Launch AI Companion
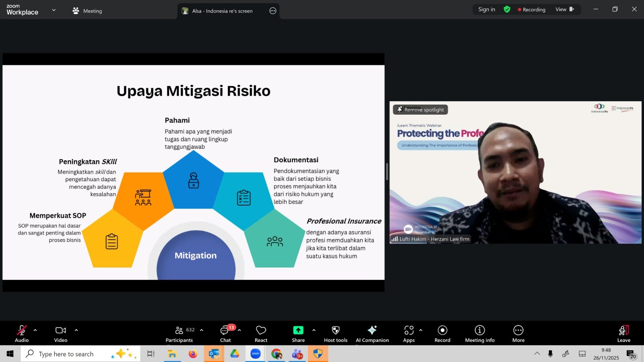The height and width of the screenshot is (362, 644). 372,333
